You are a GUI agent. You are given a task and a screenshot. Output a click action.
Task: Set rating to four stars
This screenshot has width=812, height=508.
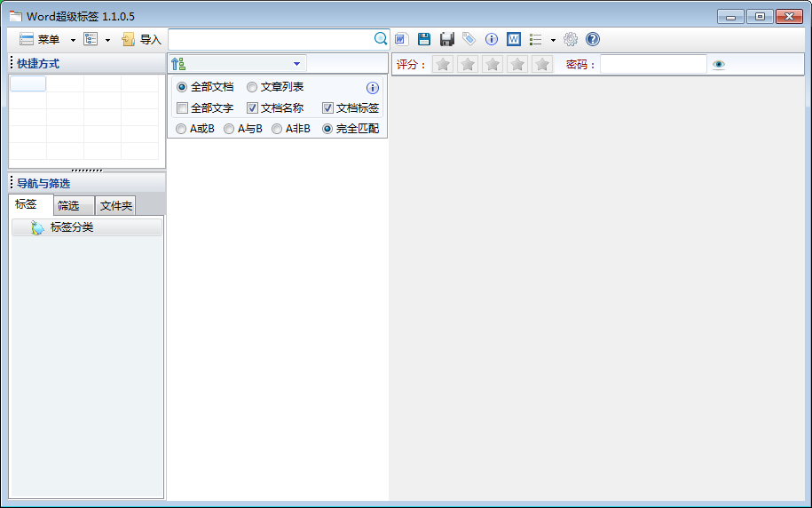point(517,64)
